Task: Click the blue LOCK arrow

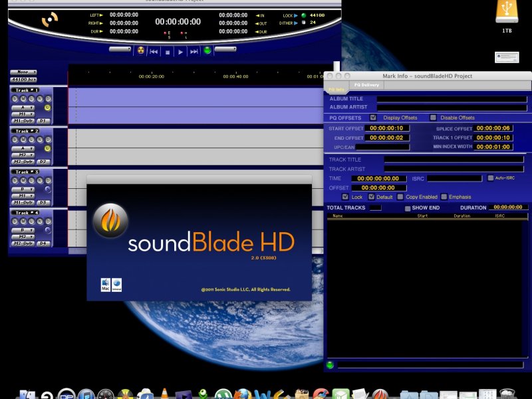Action: [x=296, y=15]
